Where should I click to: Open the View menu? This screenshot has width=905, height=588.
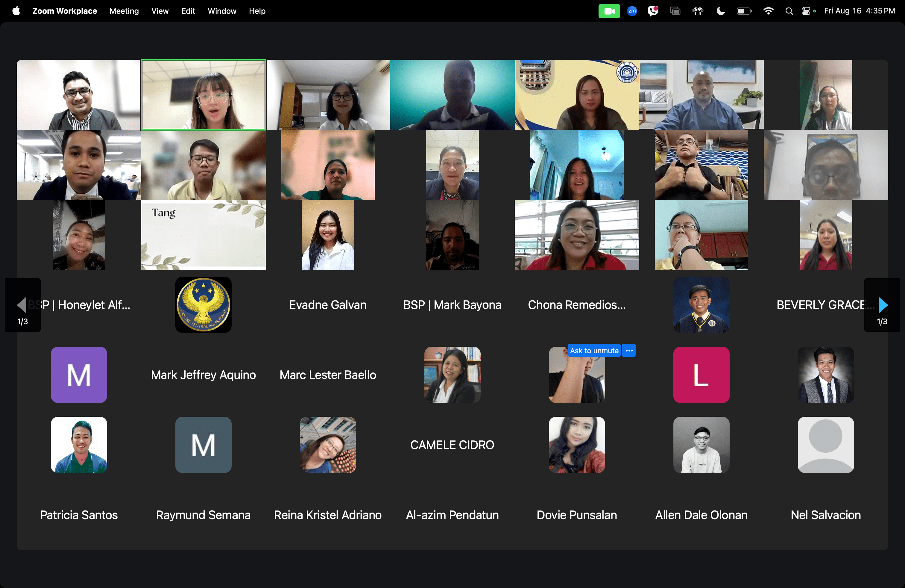pos(160,11)
